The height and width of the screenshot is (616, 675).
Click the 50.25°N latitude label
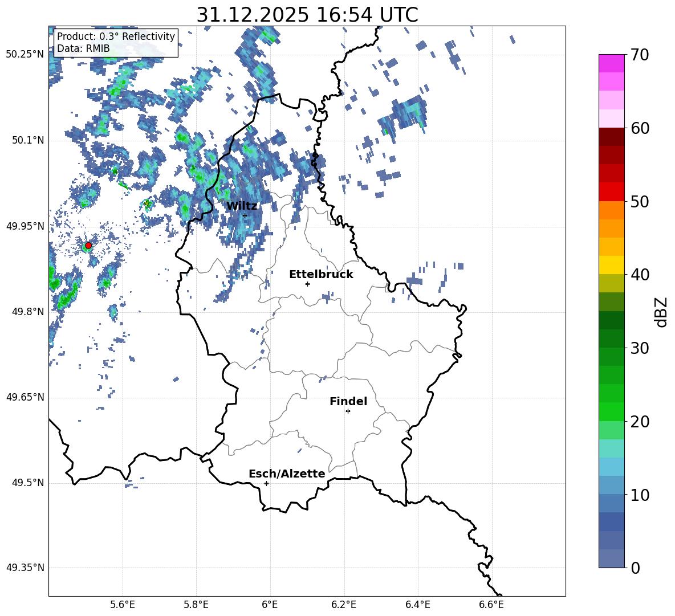[25, 55]
